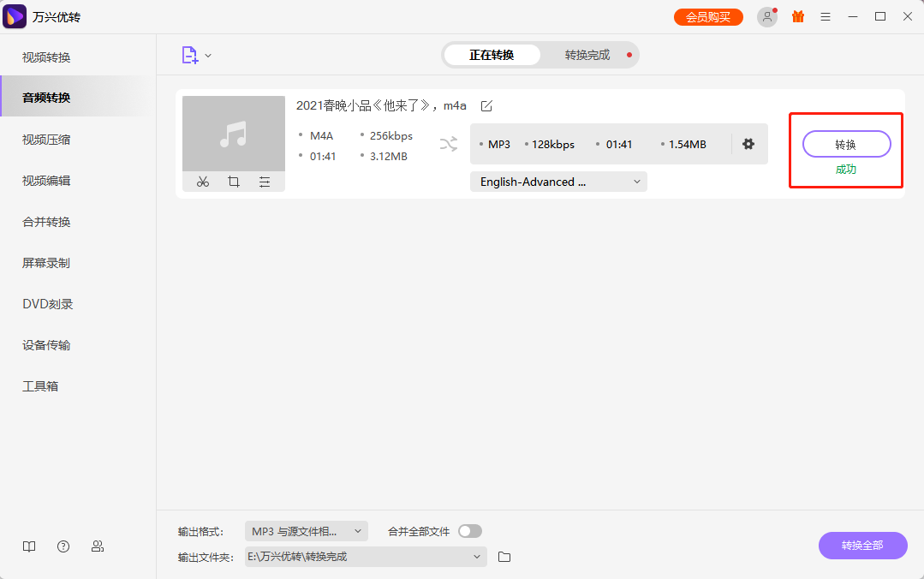The width and height of the screenshot is (924, 579).
Task: Open the hamburger main menu
Action: tap(826, 17)
